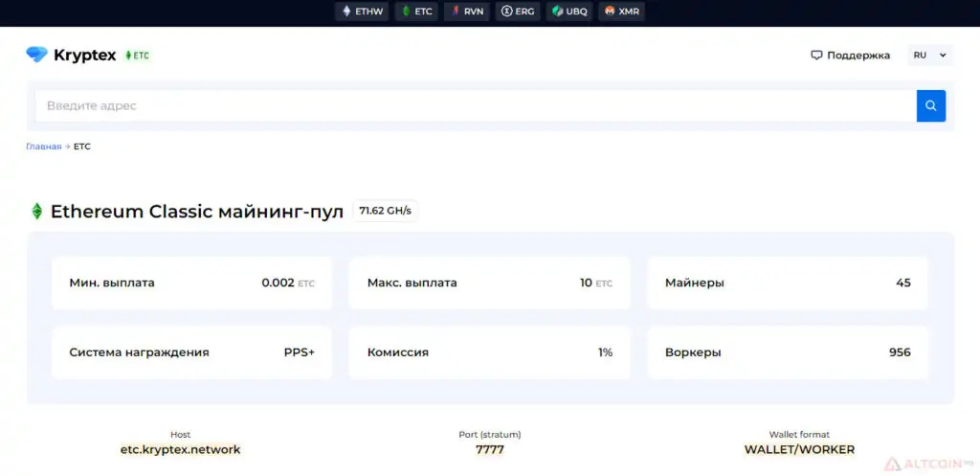Click the blue magnifier search button
The height and width of the screenshot is (476, 980).
click(x=931, y=105)
